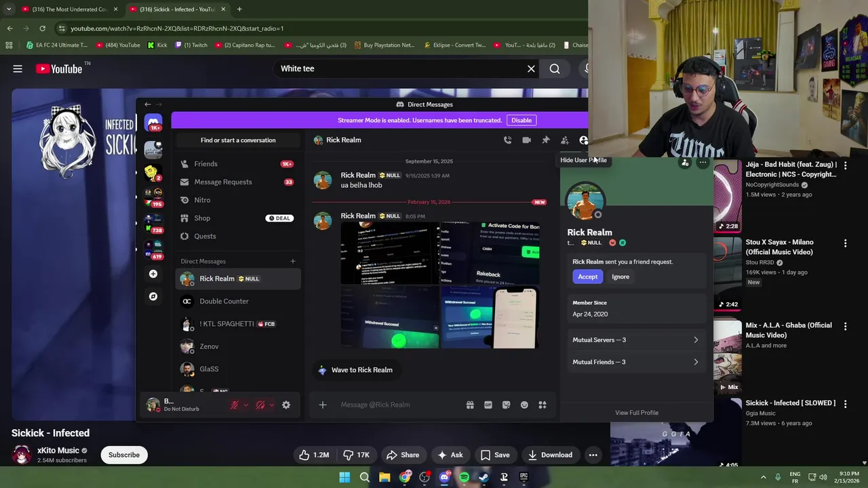Image resolution: width=868 pixels, height=488 pixels.
Task: Click YouTube search magnifier button
Action: (x=555, y=68)
